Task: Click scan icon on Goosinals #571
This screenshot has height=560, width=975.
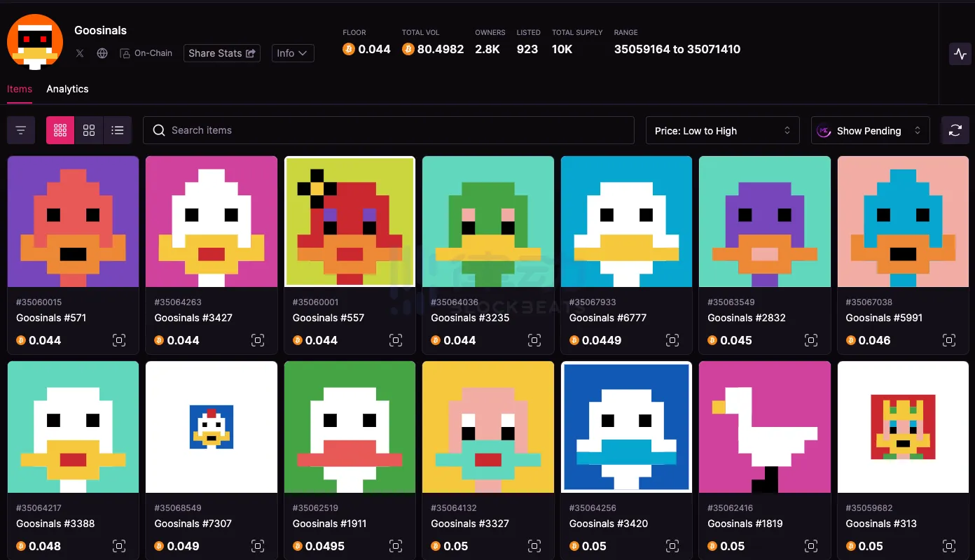Action: pyautogui.click(x=119, y=340)
